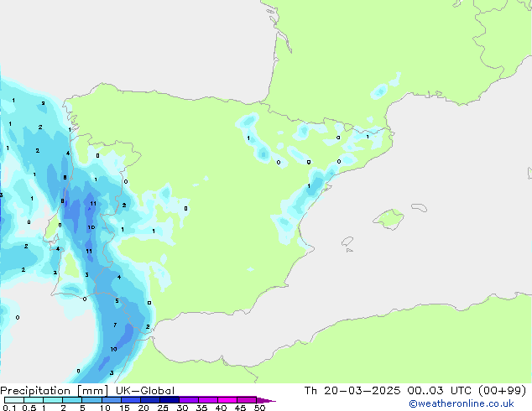Click the legend label '25'
This screenshot has height=411, width=532.
click(163, 408)
